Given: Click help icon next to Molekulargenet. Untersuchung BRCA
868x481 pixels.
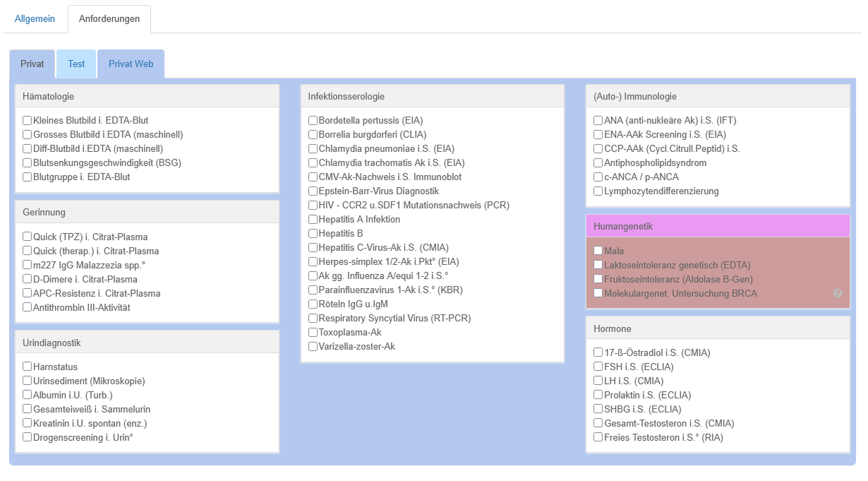Looking at the screenshot, I should click(x=838, y=294).
